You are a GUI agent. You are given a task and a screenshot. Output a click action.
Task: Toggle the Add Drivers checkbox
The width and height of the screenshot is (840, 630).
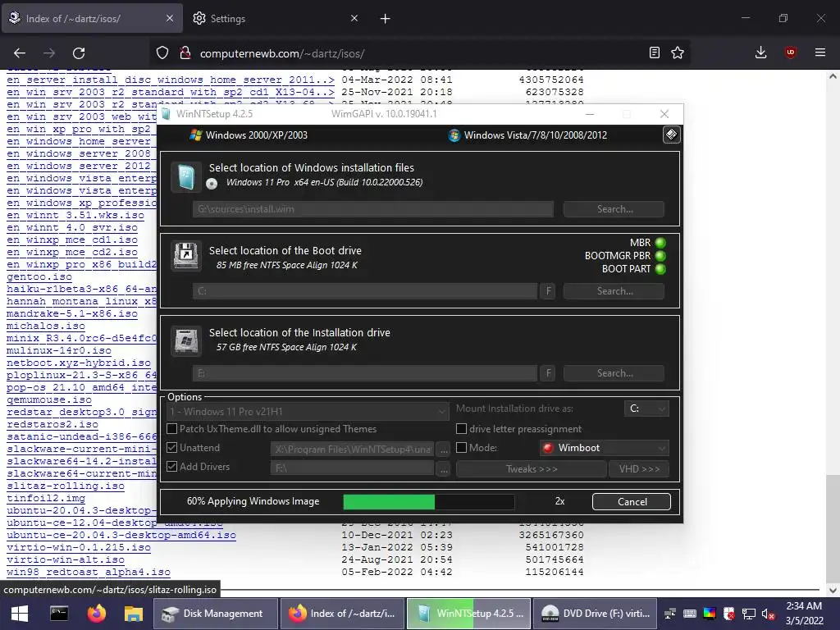click(x=172, y=467)
